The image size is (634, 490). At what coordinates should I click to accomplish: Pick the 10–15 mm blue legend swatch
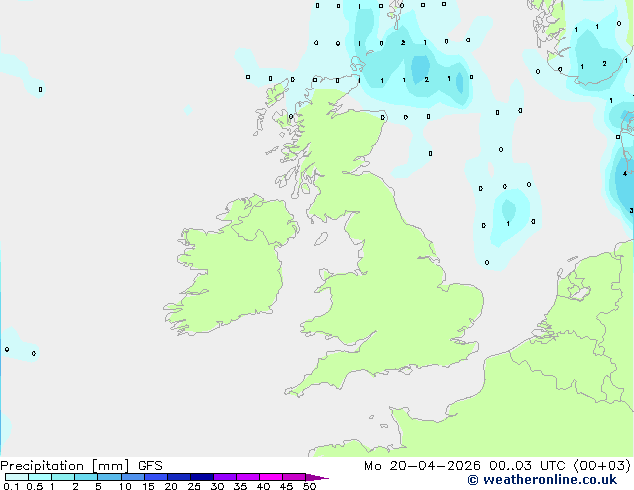click(132, 477)
